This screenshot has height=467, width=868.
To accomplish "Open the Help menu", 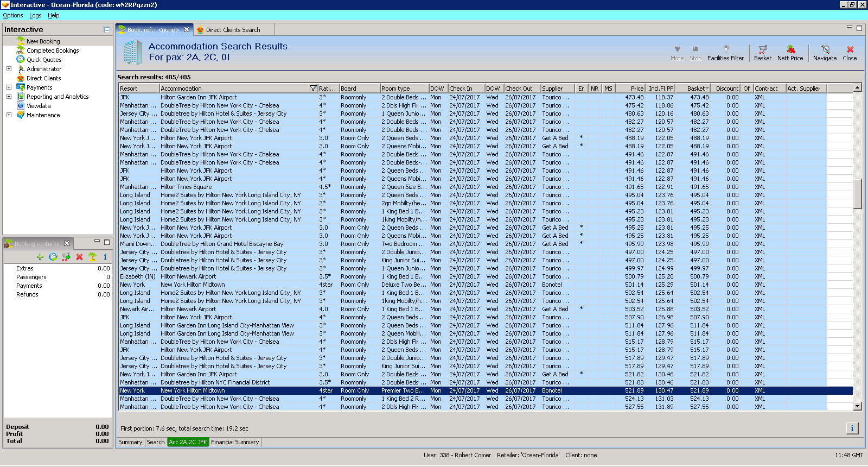I will tap(54, 15).
